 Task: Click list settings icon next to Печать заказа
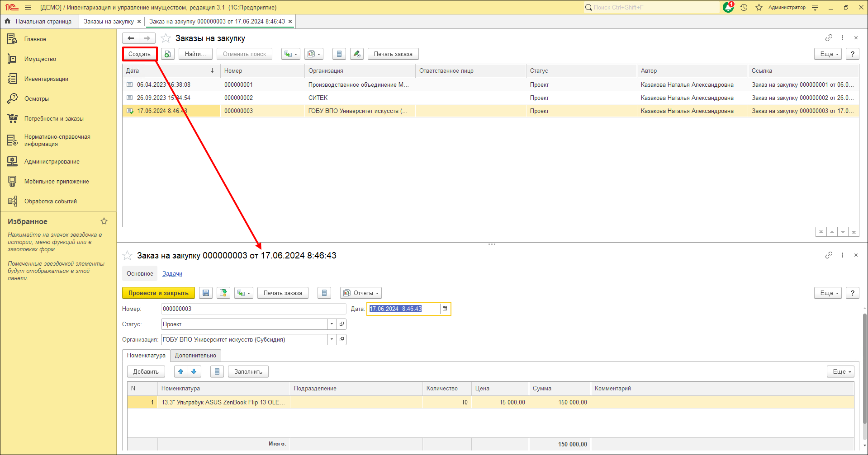pos(339,54)
